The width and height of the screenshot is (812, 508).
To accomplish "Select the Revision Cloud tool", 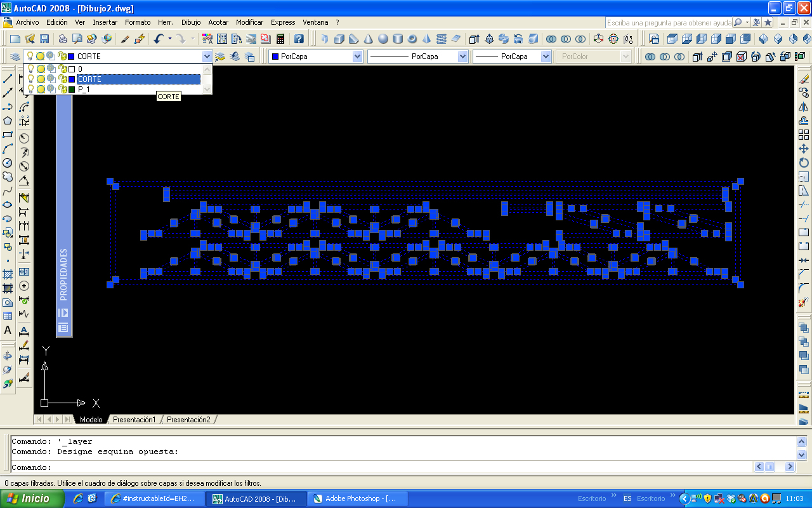I will (x=8, y=177).
